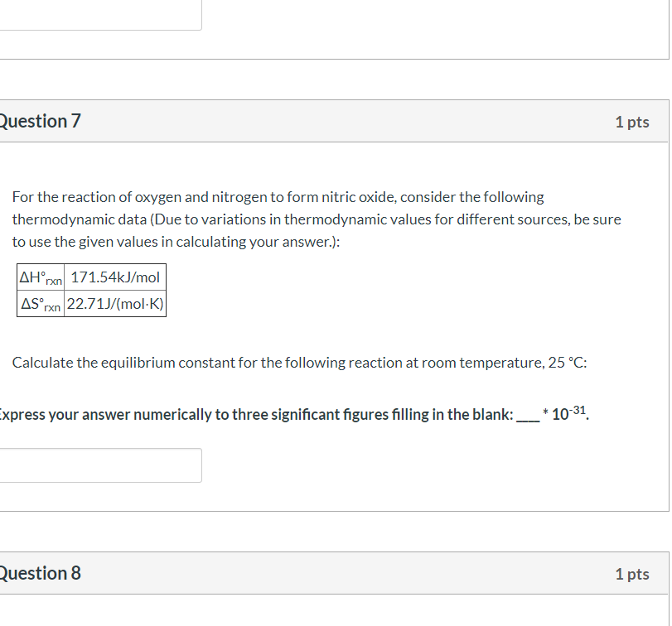
Task: Select the 171.54kJ/mol value cell
Action: pos(115,277)
